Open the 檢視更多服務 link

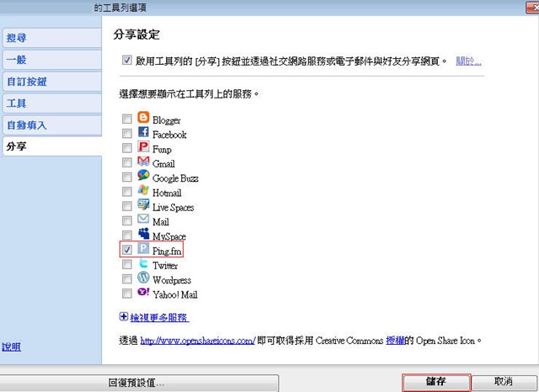point(159,317)
